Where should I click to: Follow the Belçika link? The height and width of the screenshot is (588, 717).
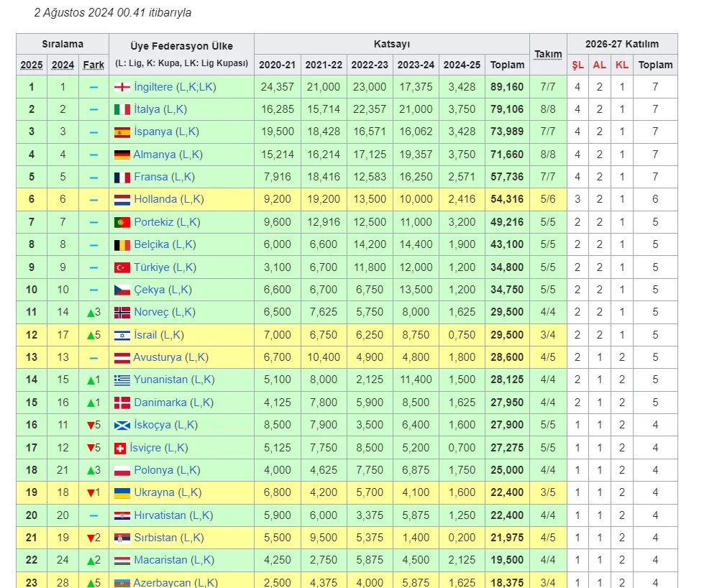coord(152,244)
